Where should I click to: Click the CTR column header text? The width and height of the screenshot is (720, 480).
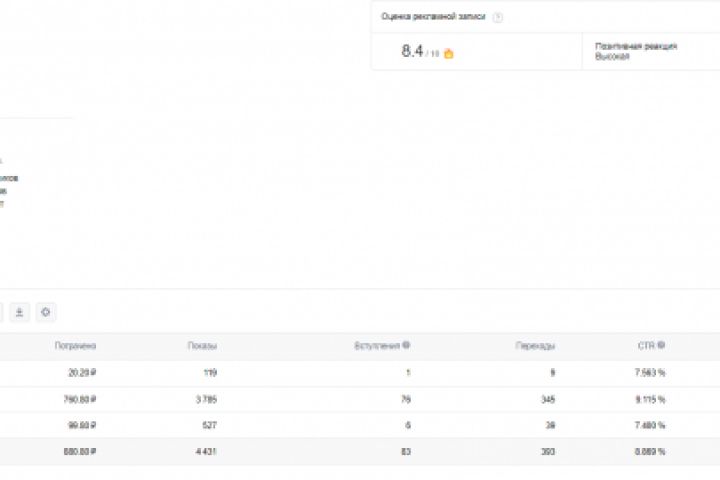click(x=646, y=346)
